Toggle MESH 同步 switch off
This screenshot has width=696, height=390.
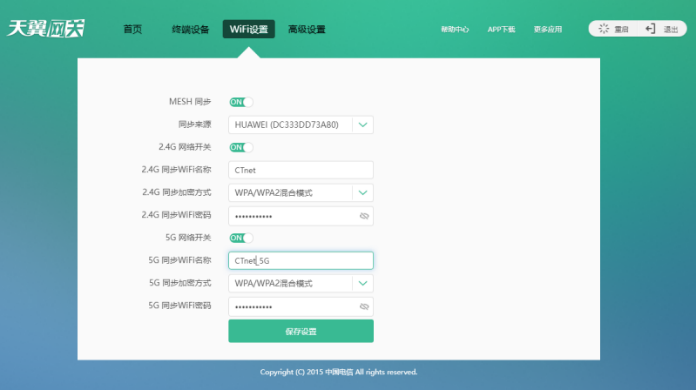[x=241, y=102]
